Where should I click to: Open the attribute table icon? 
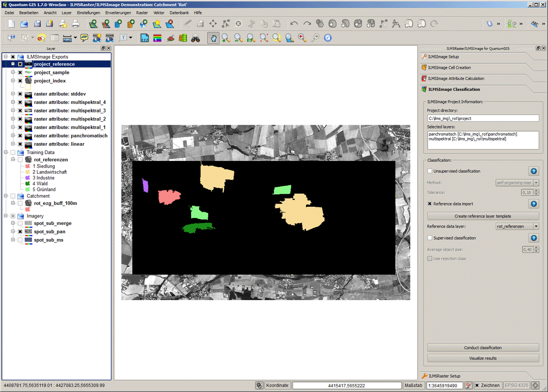[x=54, y=38]
